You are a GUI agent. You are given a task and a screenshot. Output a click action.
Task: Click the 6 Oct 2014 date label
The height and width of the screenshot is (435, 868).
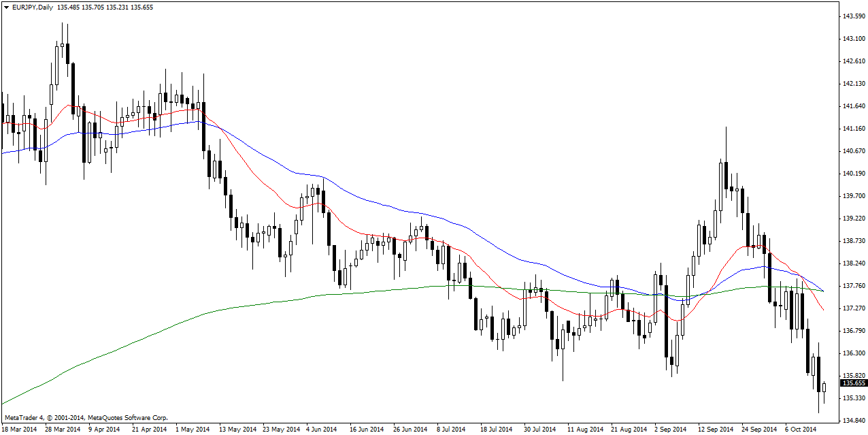pyautogui.click(x=800, y=430)
